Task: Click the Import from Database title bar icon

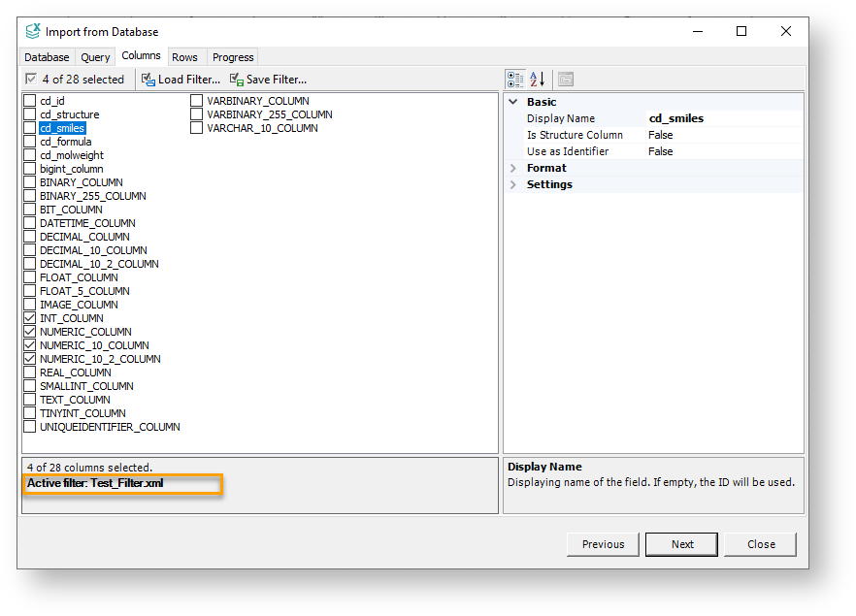Action: click(34, 31)
